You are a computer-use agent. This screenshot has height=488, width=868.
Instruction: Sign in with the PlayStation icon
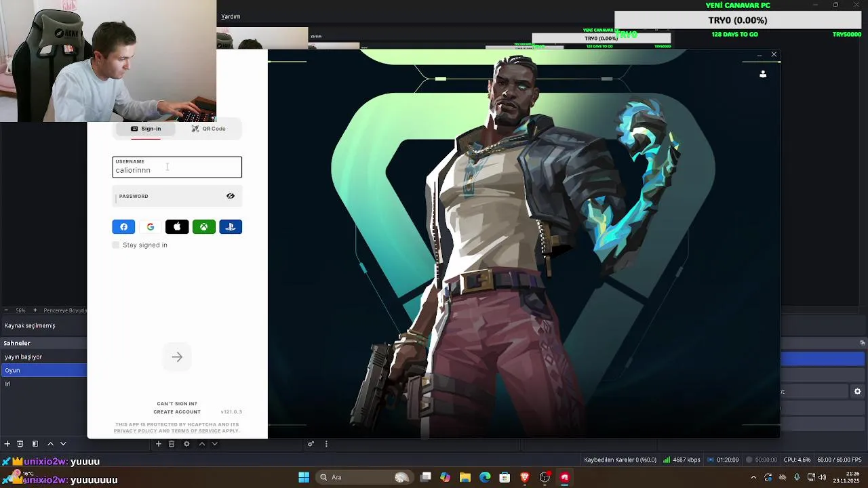231,227
